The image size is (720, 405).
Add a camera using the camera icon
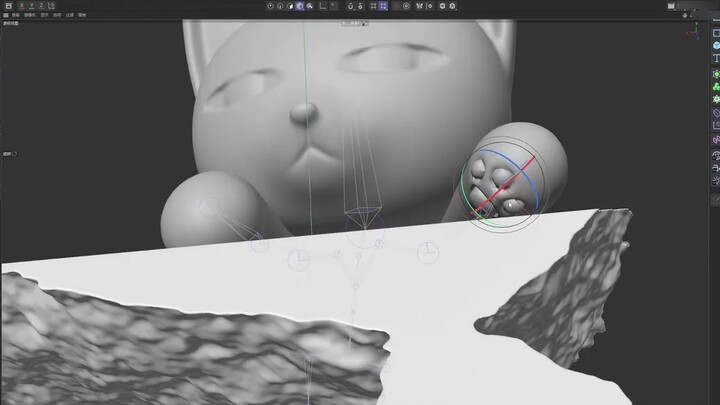[x=716, y=154]
